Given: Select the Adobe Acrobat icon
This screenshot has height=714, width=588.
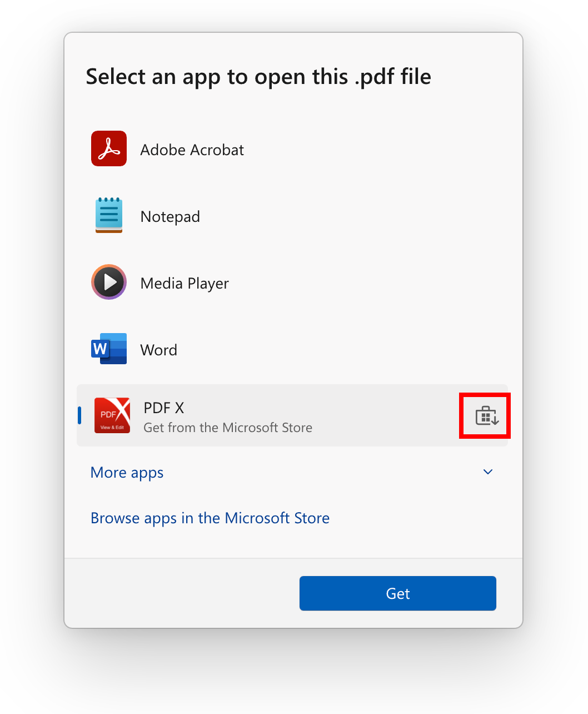Looking at the screenshot, I should [x=109, y=148].
